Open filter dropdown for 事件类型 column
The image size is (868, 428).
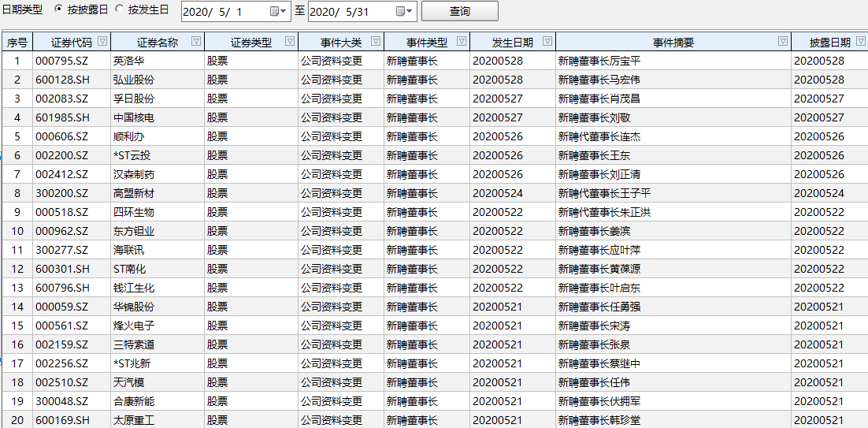[x=461, y=41]
